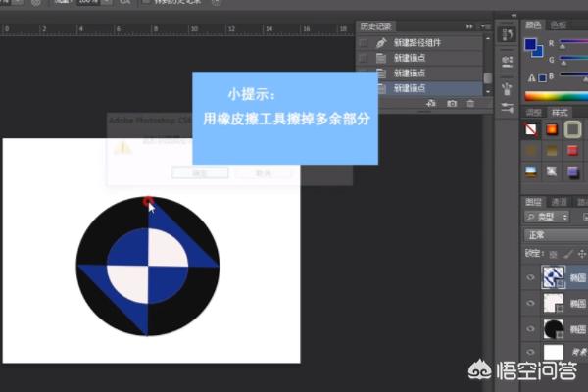Pick a color from the spectrum ramp
The height and width of the screenshot is (392, 588).
pyautogui.click(x=556, y=96)
